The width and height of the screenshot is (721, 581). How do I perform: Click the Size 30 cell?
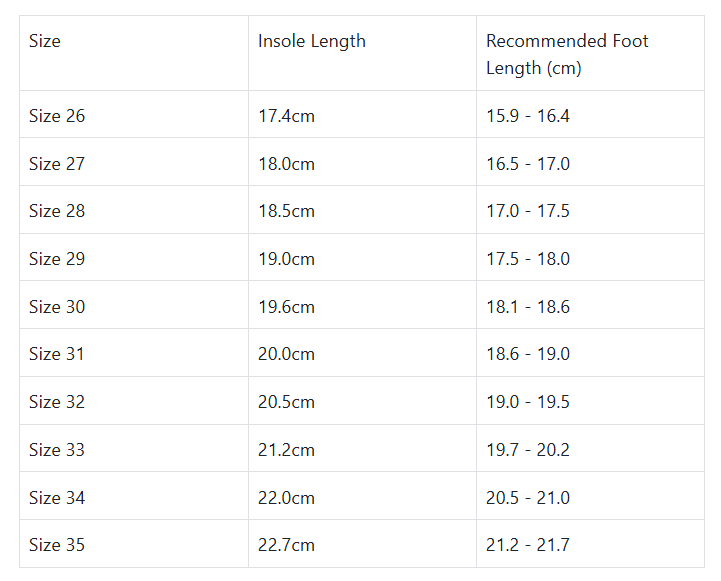(57, 307)
